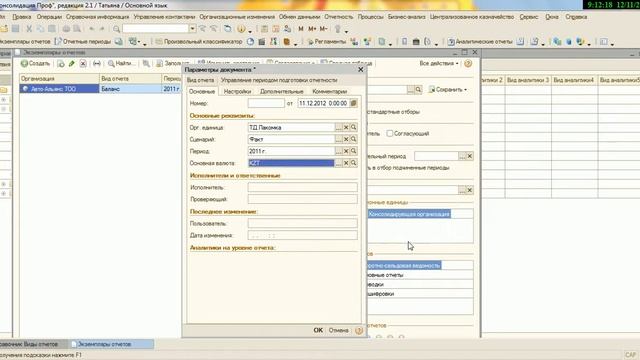Viewport: 640px width, 360px height.
Task: Open Регламенты from the toolbar
Action: (327, 42)
